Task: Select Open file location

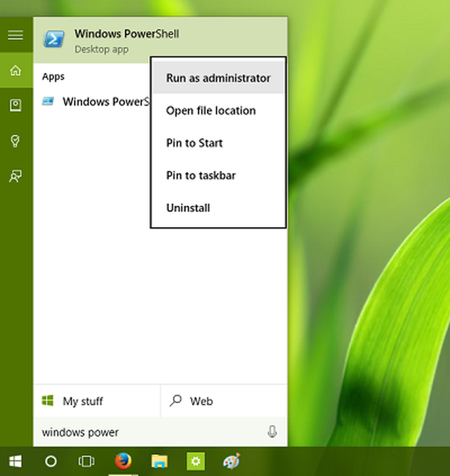Action: [218, 110]
